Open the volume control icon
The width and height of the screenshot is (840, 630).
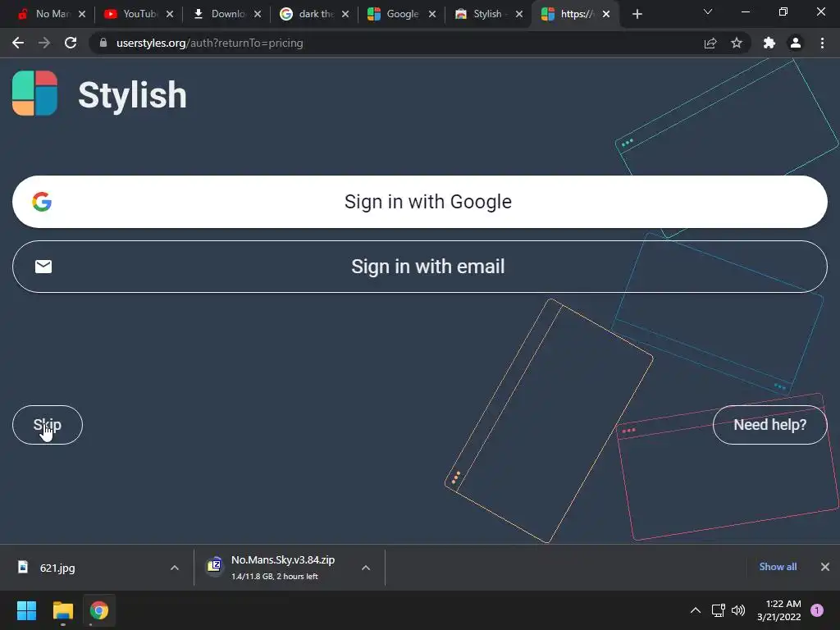(x=738, y=610)
